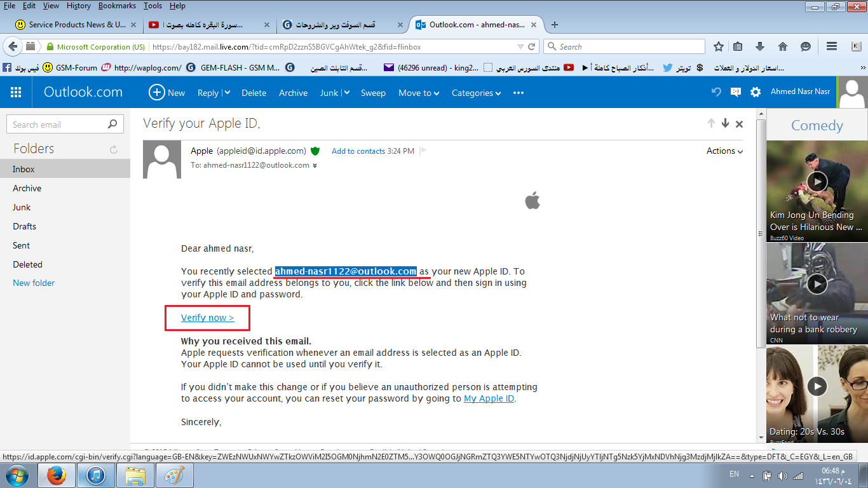Click Add to contacts link
This screenshot has height=488, width=868.
pyautogui.click(x=358, y=151)
